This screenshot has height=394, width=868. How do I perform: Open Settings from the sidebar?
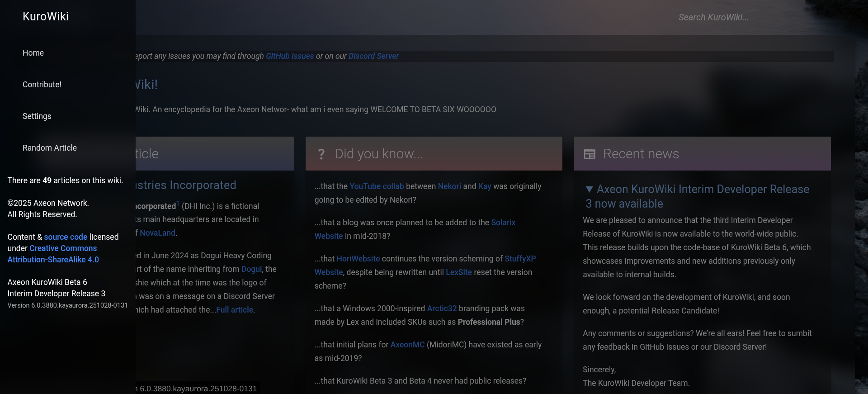tap(37, 116)
